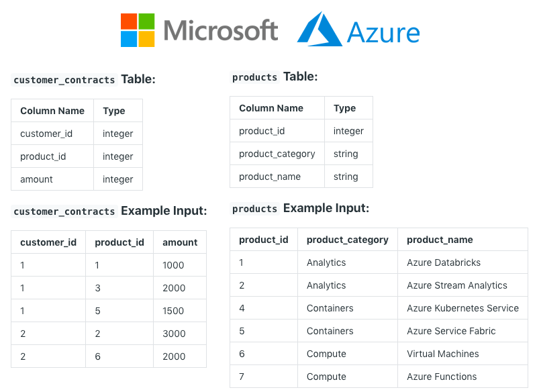
Task: Select the amount cell showing 3000
Action: [174, 334]
